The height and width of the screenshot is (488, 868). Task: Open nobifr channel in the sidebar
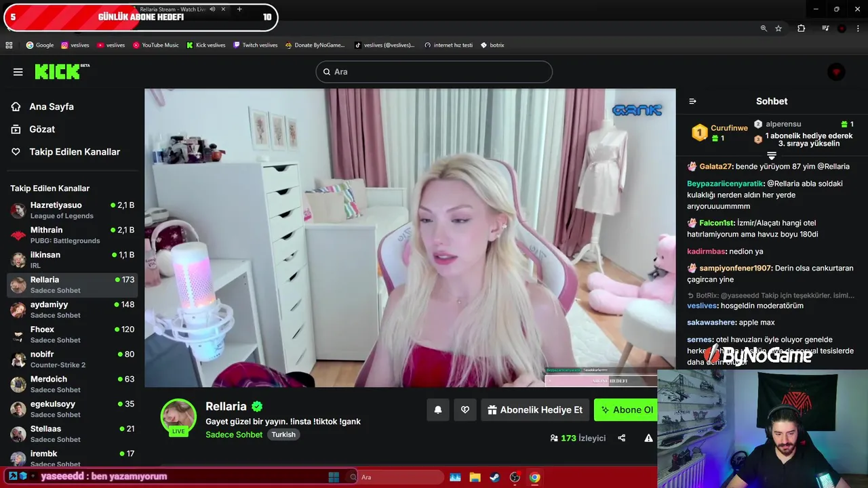coord(73,359)
